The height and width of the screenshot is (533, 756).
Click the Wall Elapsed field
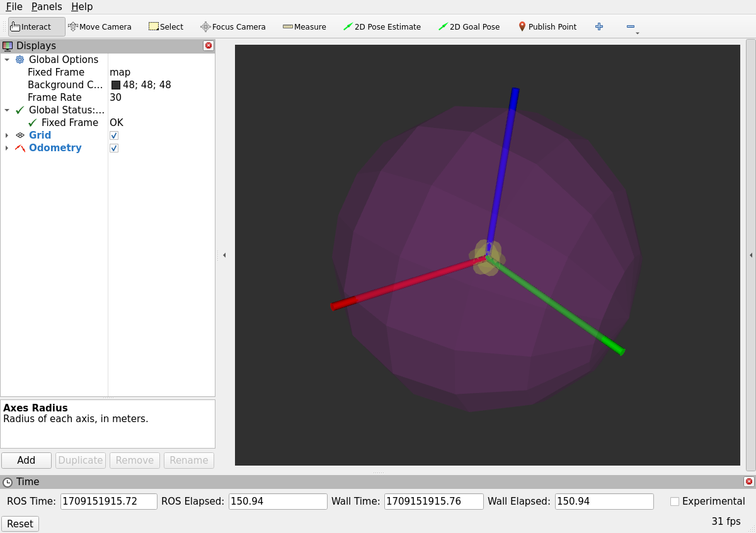(604, 501)
